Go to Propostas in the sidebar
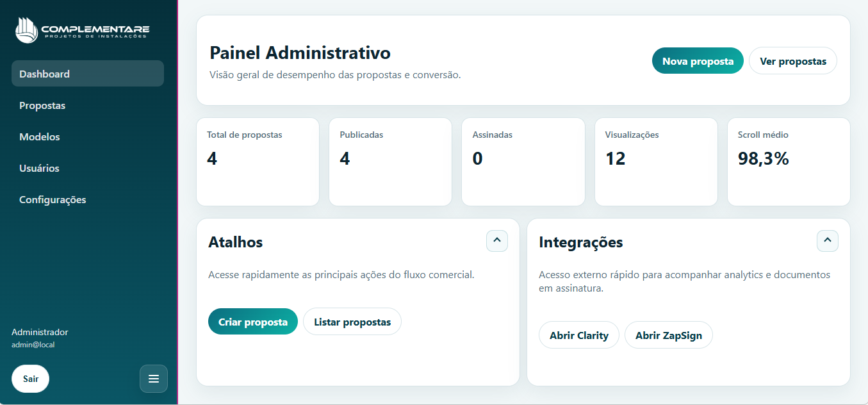The width and height of the screenshot is (868, 405). click(88, 105)
